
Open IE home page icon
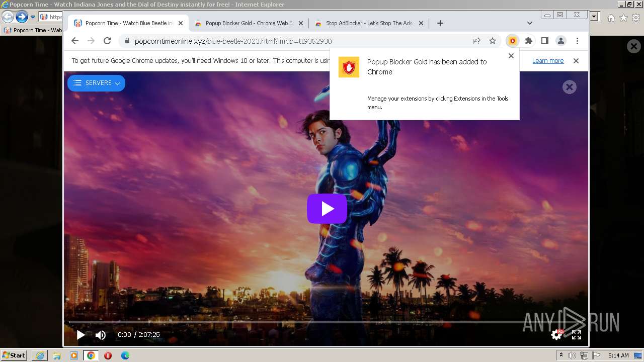pyautogui.click(x=611, y=18)
